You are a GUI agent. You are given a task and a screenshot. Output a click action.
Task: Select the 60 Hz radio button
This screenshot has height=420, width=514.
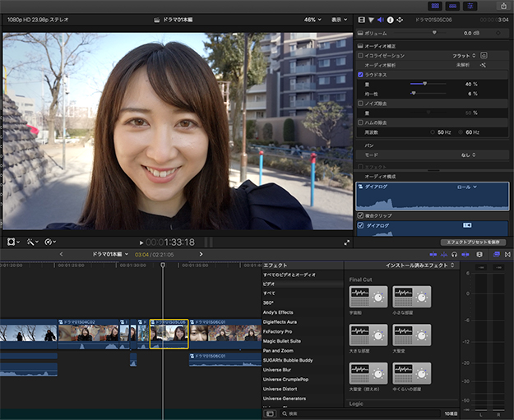[461, 132]
